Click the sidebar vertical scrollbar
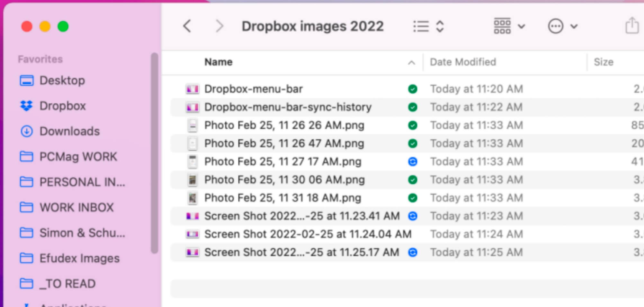Viewport: 644px width, 307px height. point(155,153)
